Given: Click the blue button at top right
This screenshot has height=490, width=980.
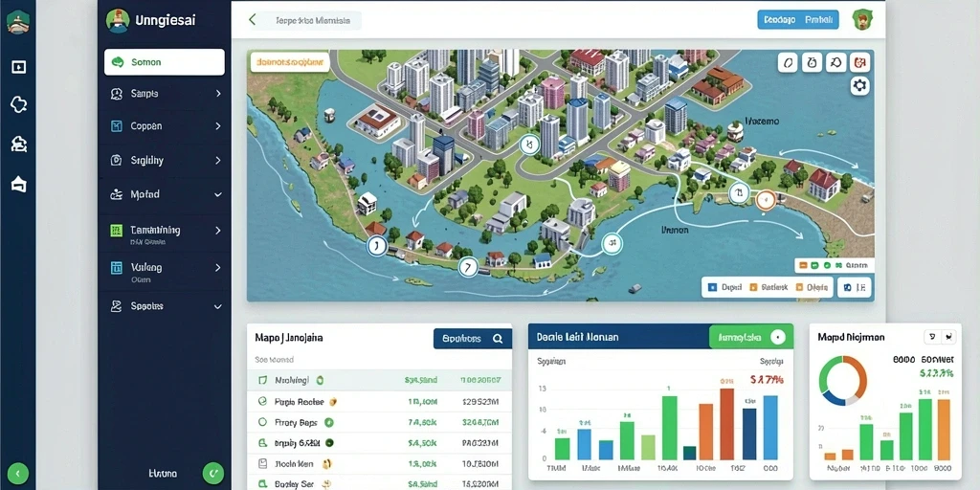Looking at the screenshot, I should click(x=798, y=20).
